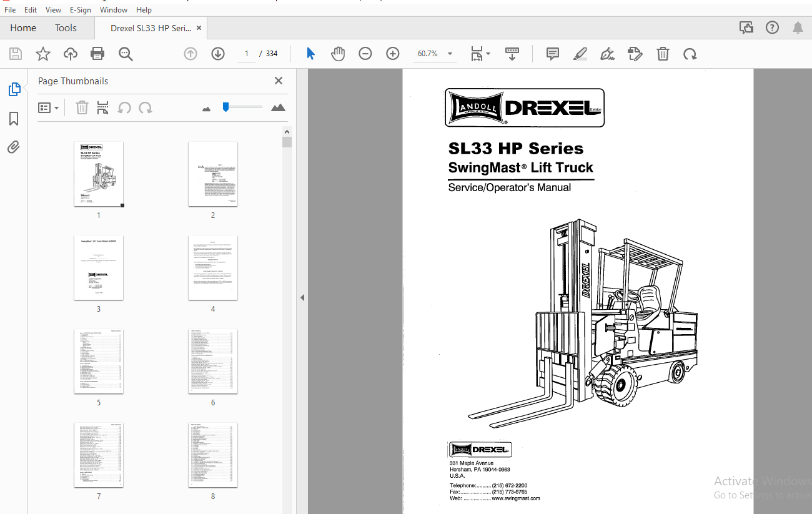This screenshot has height=514, width=812.
Task: Switch to the Tools tab
Action: click(x=66, y=27)
